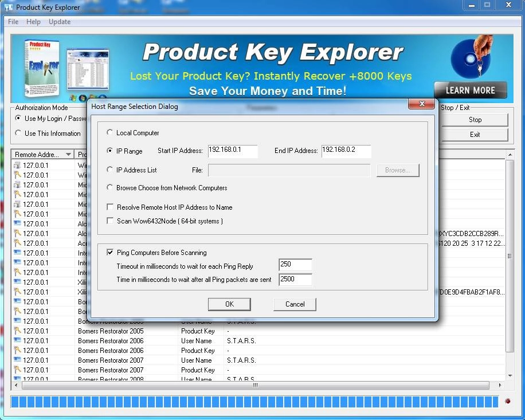Select the Local Computer radio button
This screenshot has height=420, width=525.
(x=109, y=132)
